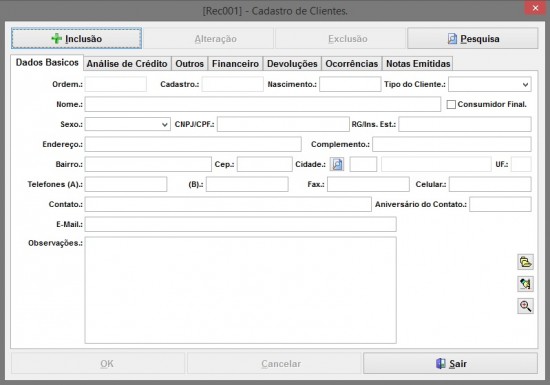Open the Notas Emitidas tab

(x=418, y=63)
